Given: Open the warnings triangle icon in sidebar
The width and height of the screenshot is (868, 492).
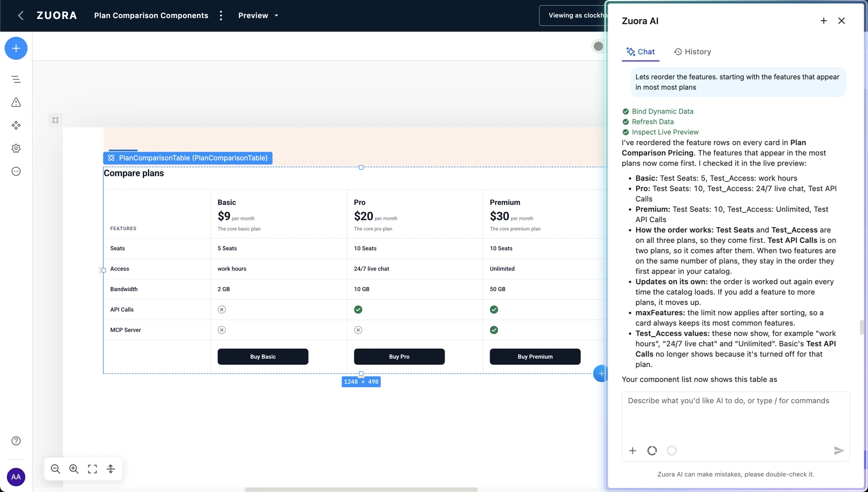Looking at the screenshot, I should coord(16,102).
